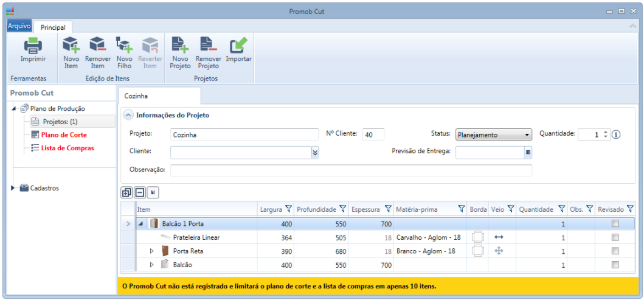This screenshot has height=300, width=644.
Task: Expand the Balcão child row
Action: [x=151, y=265]
